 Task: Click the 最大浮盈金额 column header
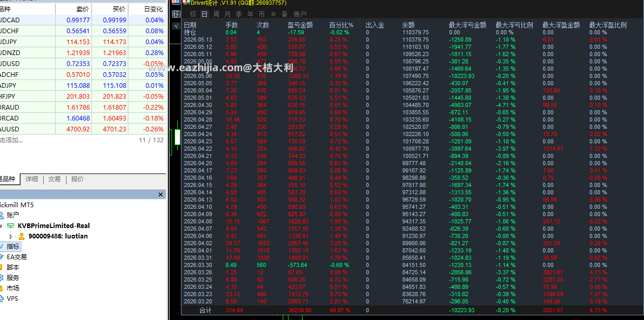click(561, 25)
